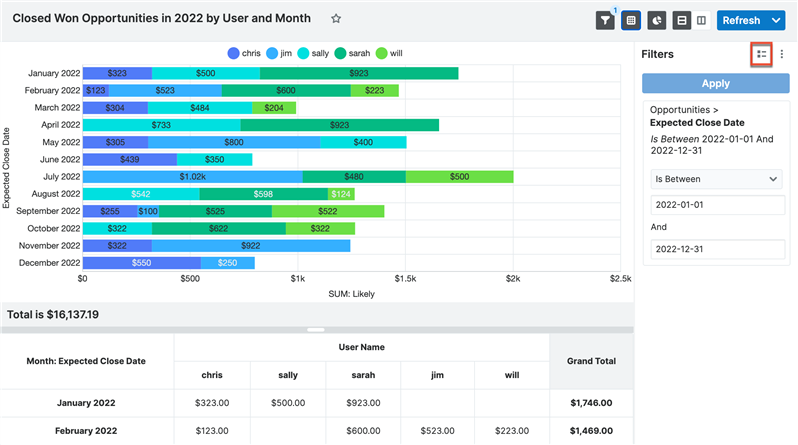The height and width of the screenshot is (445, 798).
Task: Click the Refresh button
Action: [x=741, y=20]
